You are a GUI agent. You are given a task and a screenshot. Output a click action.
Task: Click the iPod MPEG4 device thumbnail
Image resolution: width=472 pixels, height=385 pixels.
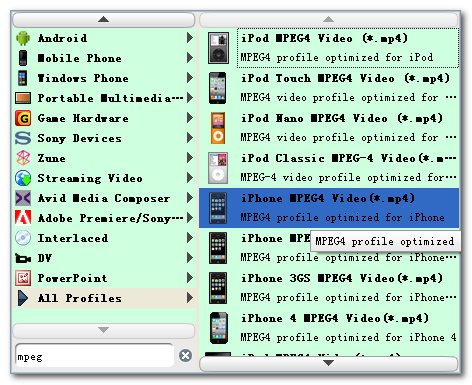click(x=218, y=48)
